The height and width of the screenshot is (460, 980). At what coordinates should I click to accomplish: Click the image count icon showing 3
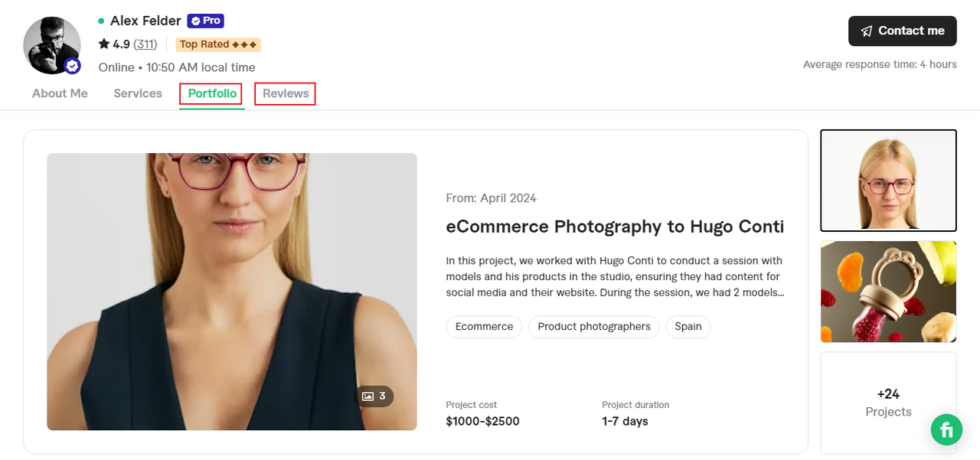(x=374, y=396)
